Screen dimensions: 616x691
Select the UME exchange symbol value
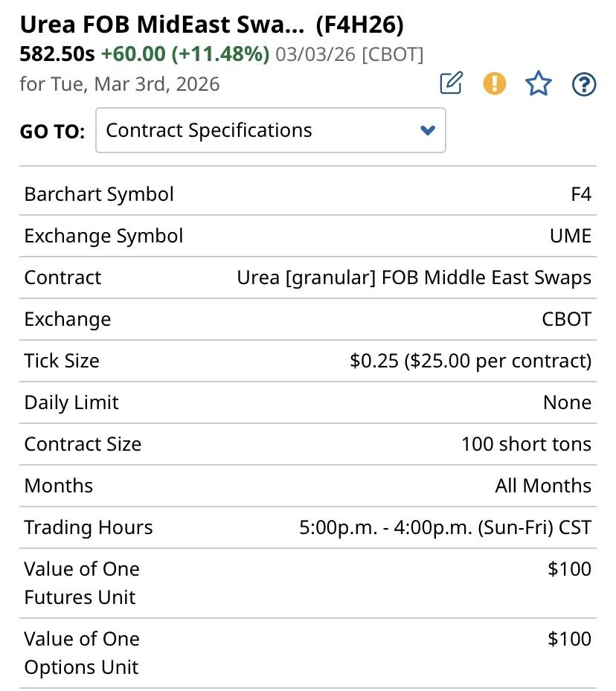tap(570, 236)
